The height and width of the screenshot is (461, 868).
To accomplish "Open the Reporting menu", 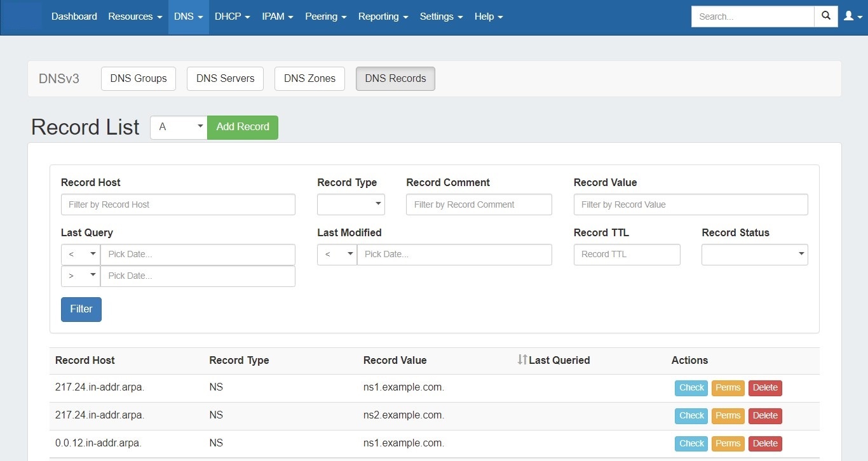I will pyautogui.click(x=383, y=17).
